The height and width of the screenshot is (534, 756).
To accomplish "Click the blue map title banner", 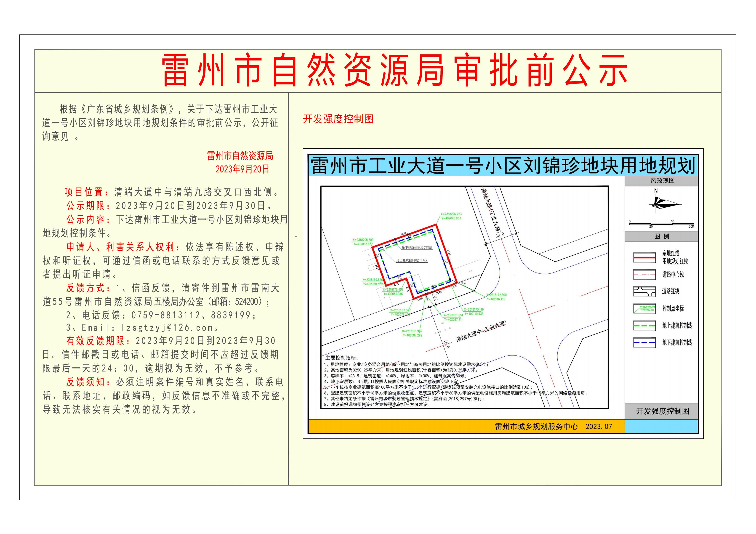I will pyautogui.click(x=503, y=166).
